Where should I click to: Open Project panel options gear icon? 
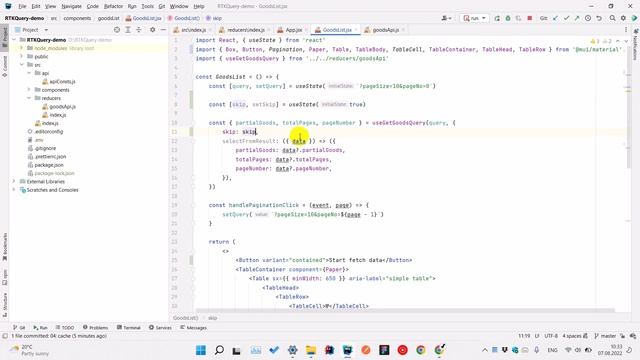coord(152,30)
